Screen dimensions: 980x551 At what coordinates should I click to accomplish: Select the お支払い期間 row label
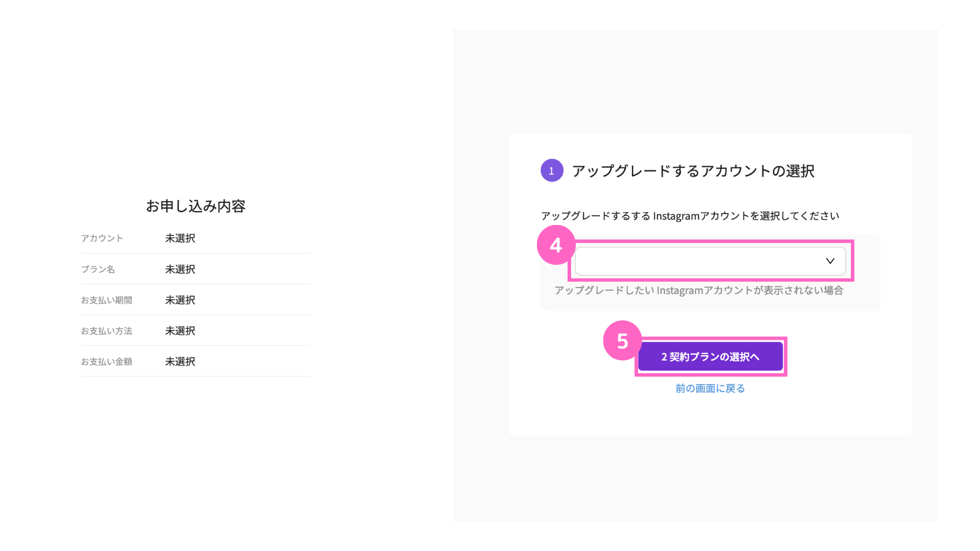coord(106,300)
